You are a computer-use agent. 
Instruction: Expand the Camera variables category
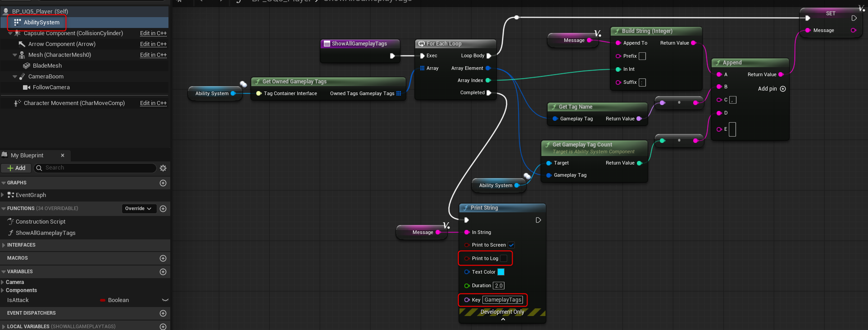coord(3,282)
